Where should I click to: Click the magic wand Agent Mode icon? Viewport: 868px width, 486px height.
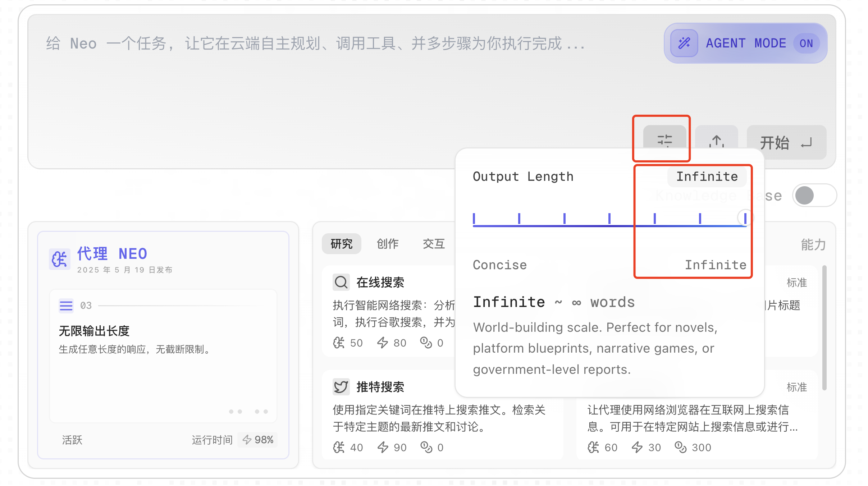click(x=684, y=43)
